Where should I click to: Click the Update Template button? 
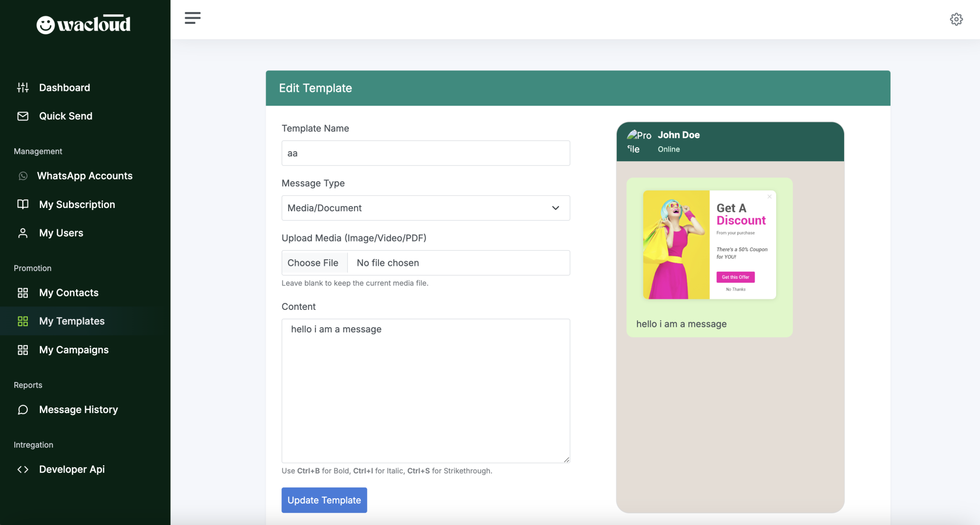324,500
